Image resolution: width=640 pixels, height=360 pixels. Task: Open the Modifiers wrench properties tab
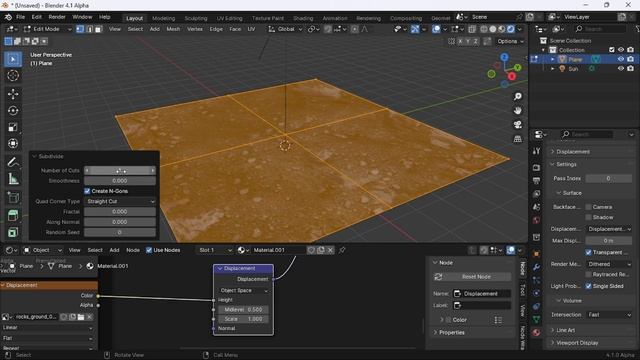536,267
